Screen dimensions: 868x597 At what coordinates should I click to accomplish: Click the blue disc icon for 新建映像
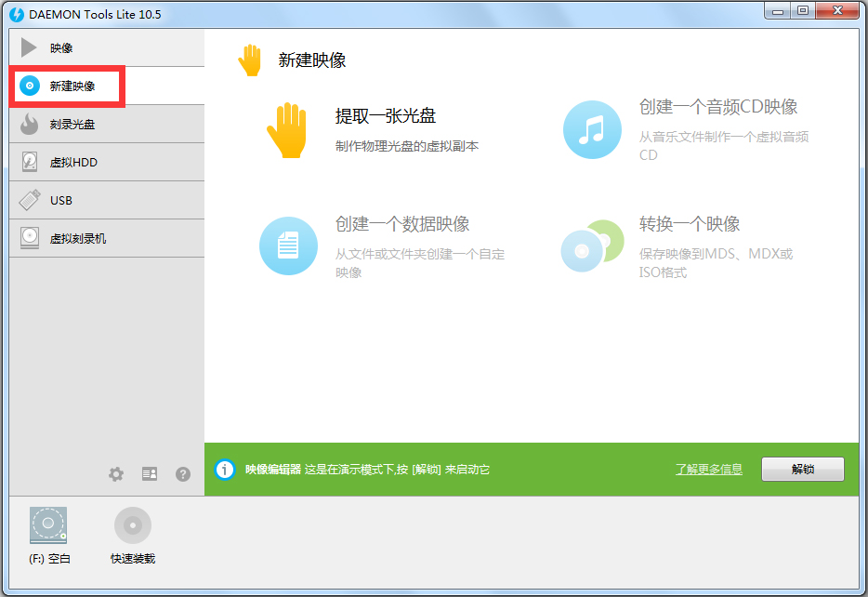tap(30, 86)
